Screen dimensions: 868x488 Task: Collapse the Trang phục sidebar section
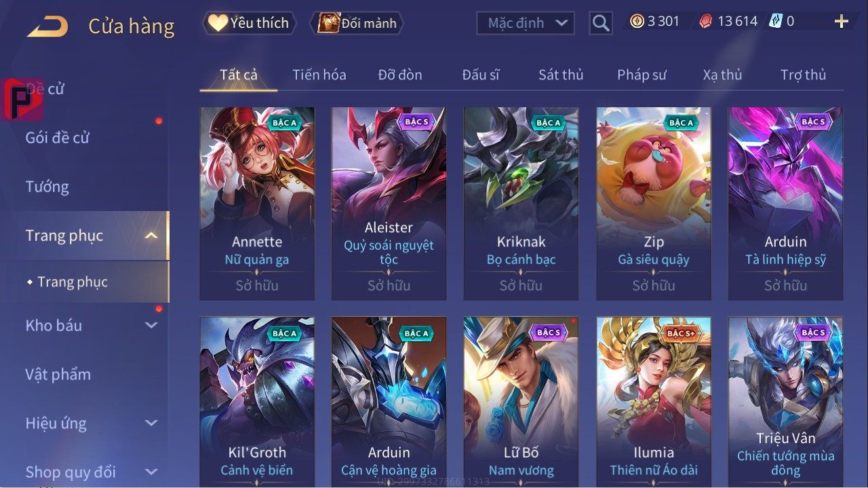pyautogui.click(x=152, y=236)
